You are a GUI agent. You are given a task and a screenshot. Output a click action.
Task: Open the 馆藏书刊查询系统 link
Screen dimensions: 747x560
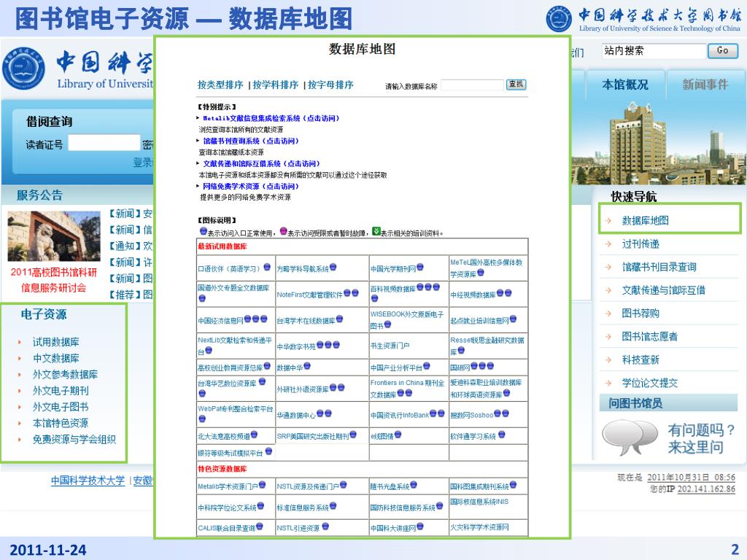(251, 141)
